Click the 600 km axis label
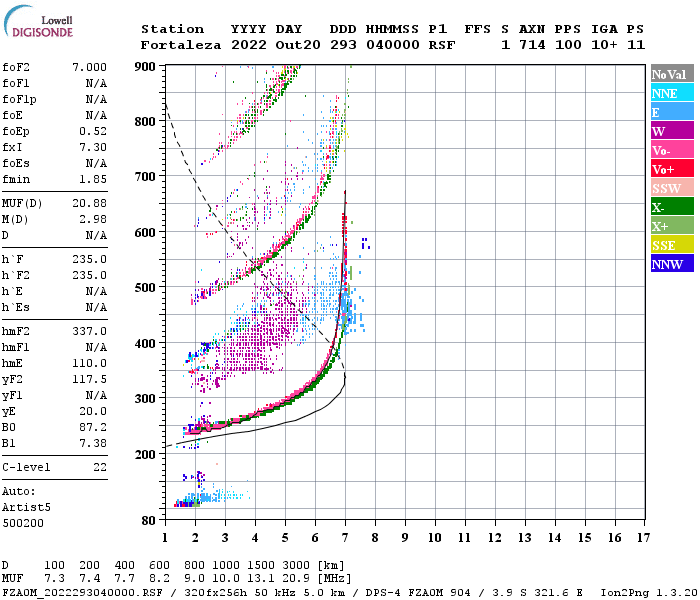Image resolution: width=700 pixels, height=600 pixels. [145, 233]
